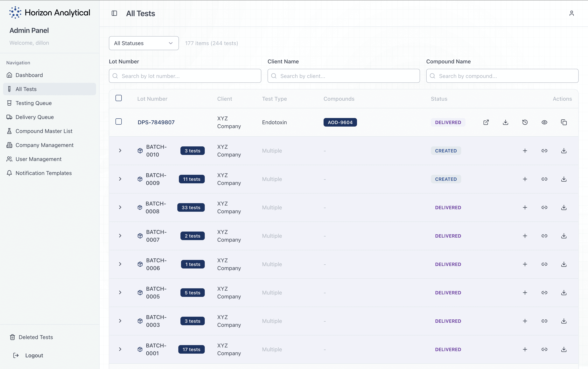Toggle eye visibility icon for DPS-7849807
Viewport: 588px width, 369px height.
click(x=544, y=122)
